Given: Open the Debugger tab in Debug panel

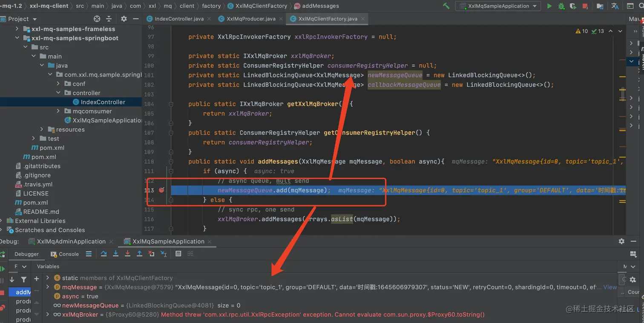Looking at the screenshot, I should click(26, 254).
